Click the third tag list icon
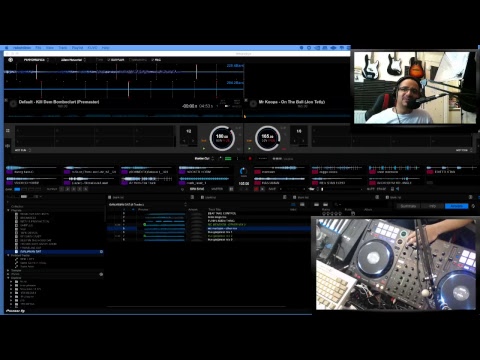 (x=295, y=197)
